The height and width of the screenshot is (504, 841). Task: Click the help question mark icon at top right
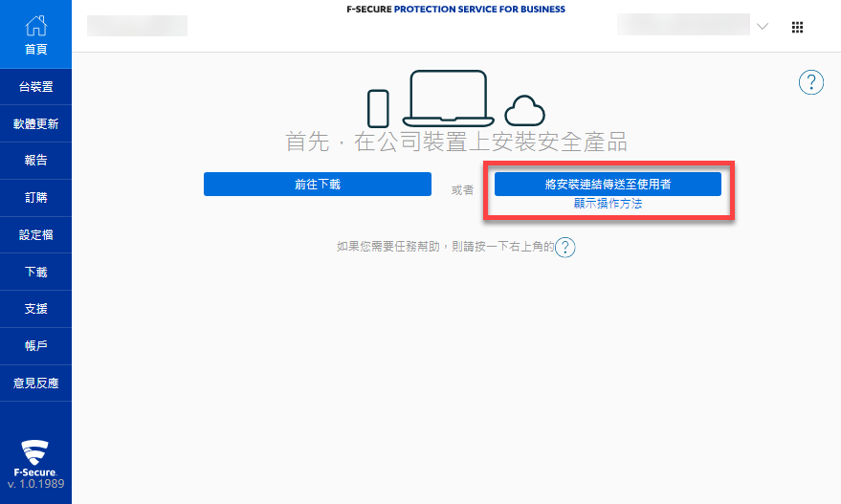coord(810,82)
